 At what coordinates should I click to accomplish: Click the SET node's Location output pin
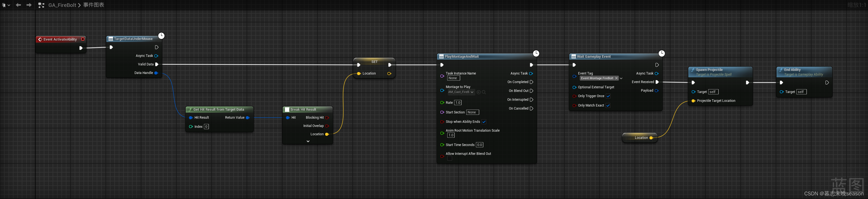pyautogui.click(x=389, y=73)
